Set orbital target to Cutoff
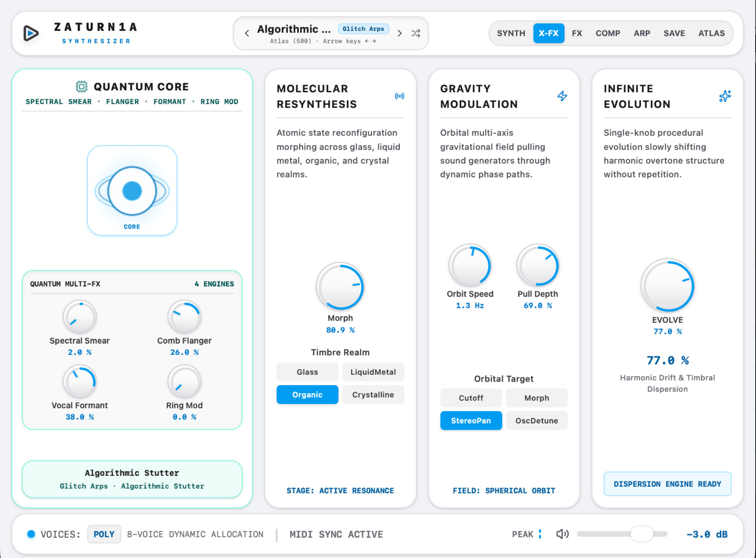The width and height of the screenshot is (756, 558). click(x=471, y=398)
